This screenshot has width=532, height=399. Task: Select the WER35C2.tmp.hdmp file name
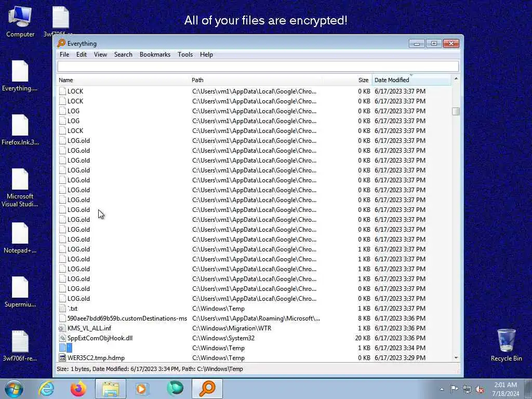[96, 357]
